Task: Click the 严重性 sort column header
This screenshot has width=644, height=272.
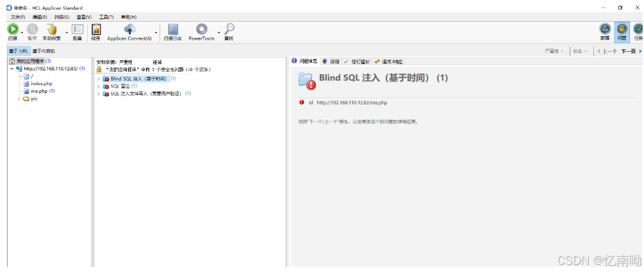Action: click(x=126, y=62)
